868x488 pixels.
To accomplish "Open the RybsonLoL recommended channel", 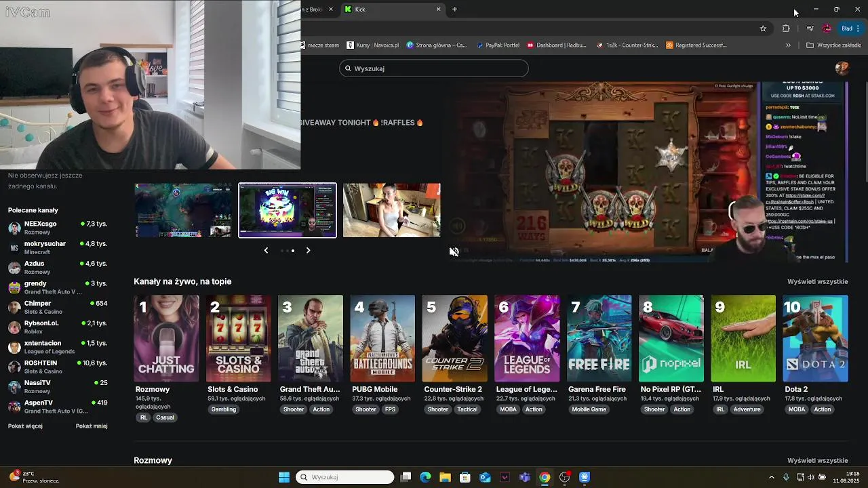I will click(58, 327).
